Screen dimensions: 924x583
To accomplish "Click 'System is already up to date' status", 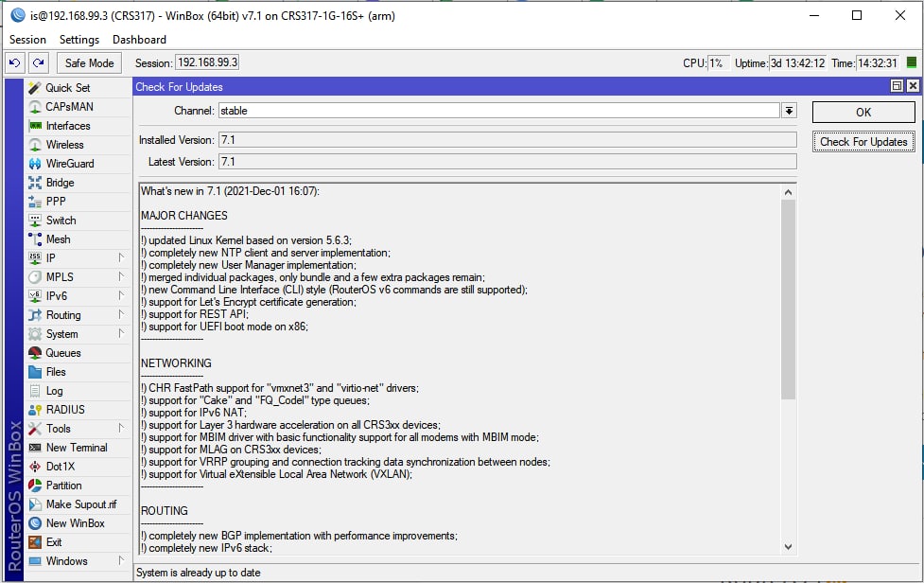I will pyautogui.click(x=199, y=573).
